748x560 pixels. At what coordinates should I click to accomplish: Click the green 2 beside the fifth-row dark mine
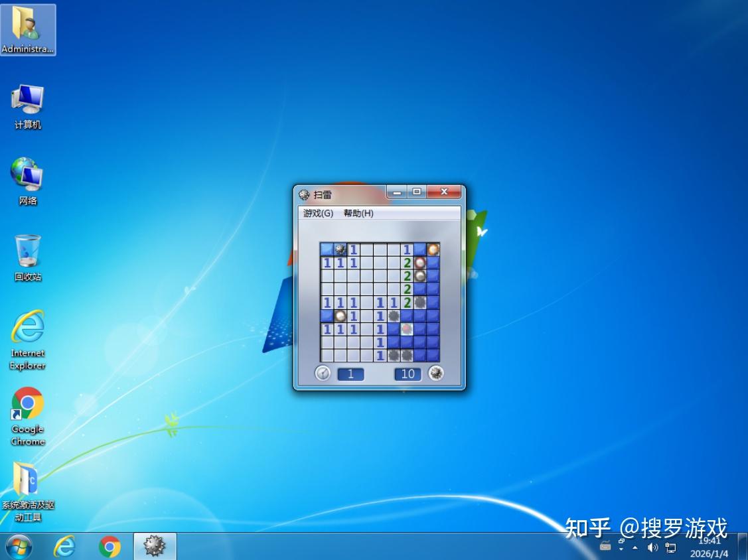[x=406, y=302]
